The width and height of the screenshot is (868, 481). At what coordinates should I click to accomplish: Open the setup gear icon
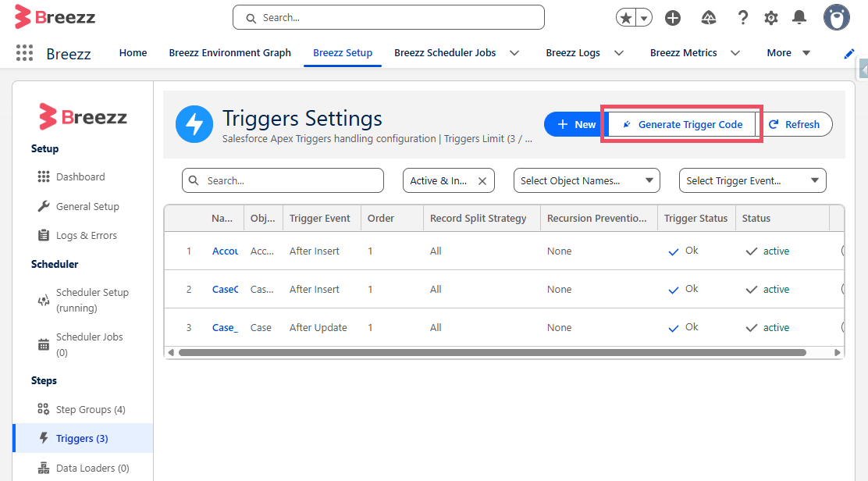[771, 18]
